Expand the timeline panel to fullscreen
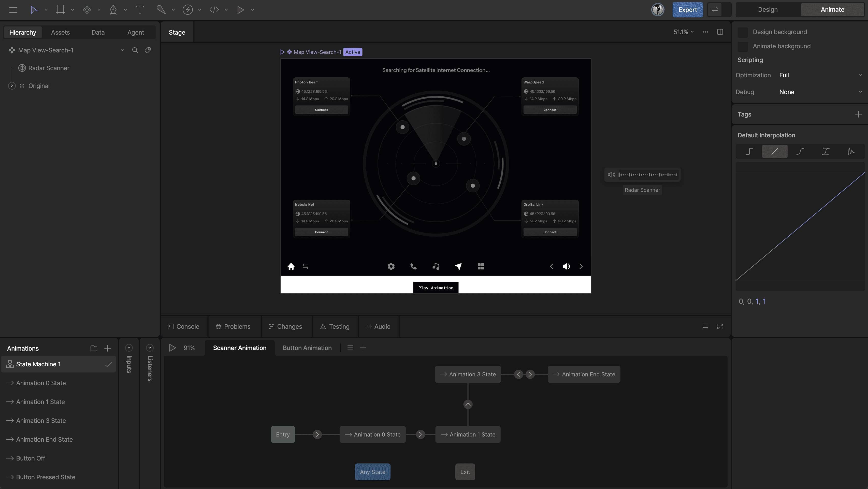868x489 pixels. 720,326
